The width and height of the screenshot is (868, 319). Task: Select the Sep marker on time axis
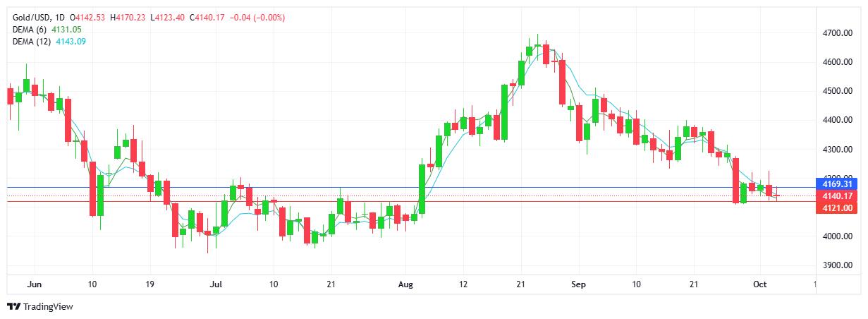pyautogui.click(x=578, y=284)
